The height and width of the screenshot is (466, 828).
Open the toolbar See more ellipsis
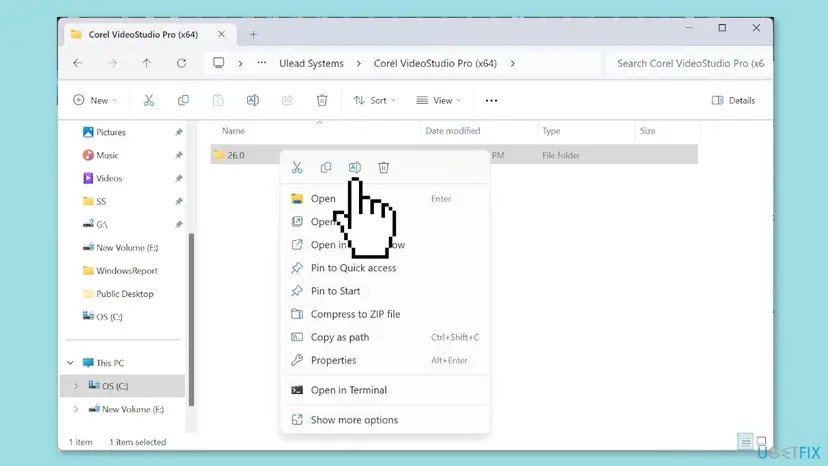(491, 100)
